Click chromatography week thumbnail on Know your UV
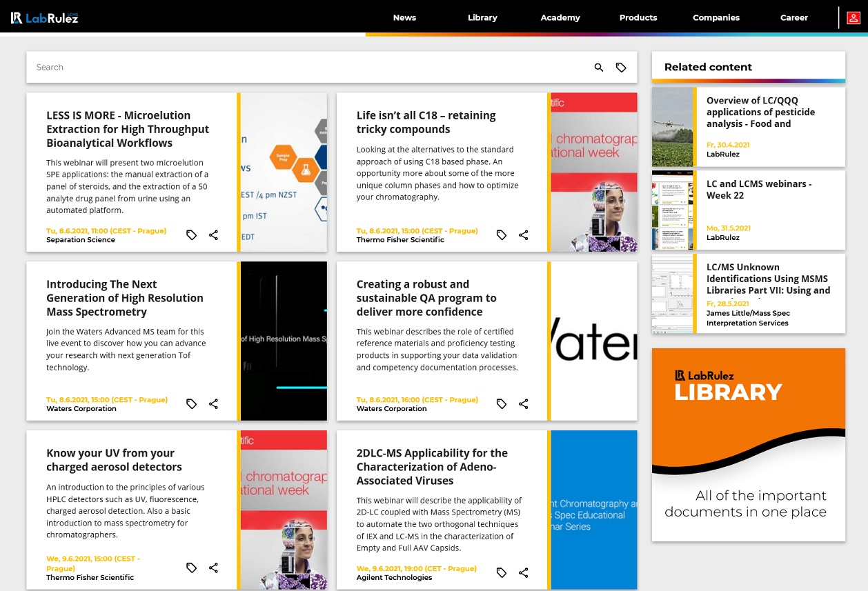The height and width of the screenshot is (591, 868). [284, 510]
